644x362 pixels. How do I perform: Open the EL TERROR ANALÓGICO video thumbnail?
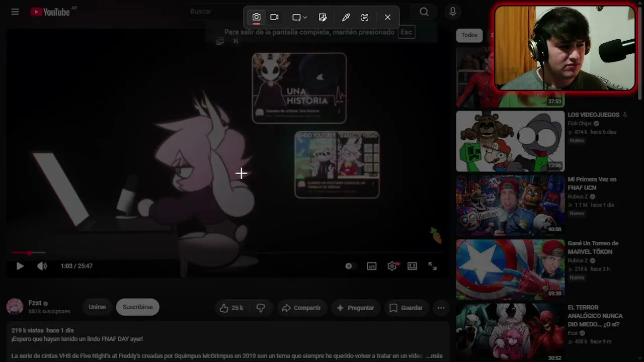pyautogui.click(x=510, y=333)
